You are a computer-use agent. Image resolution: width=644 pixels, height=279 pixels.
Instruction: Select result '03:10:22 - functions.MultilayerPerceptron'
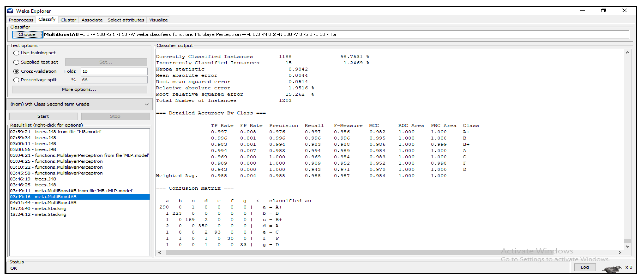(79, 167)
